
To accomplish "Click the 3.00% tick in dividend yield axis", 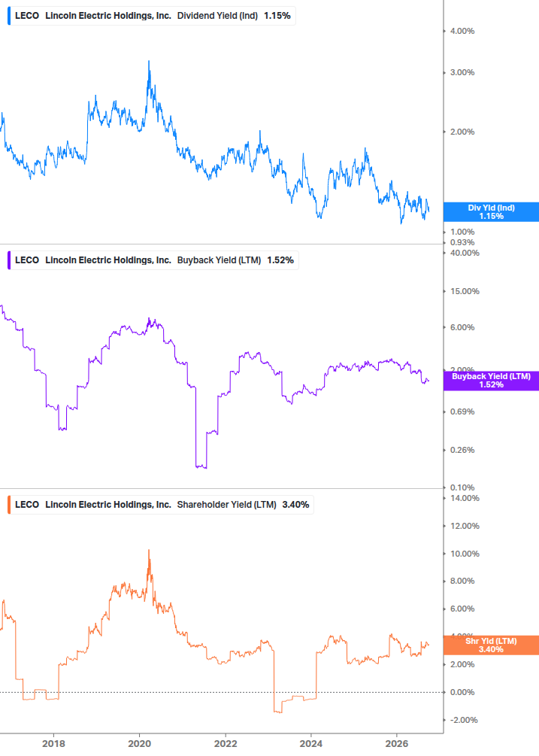I will coord(462,72).
